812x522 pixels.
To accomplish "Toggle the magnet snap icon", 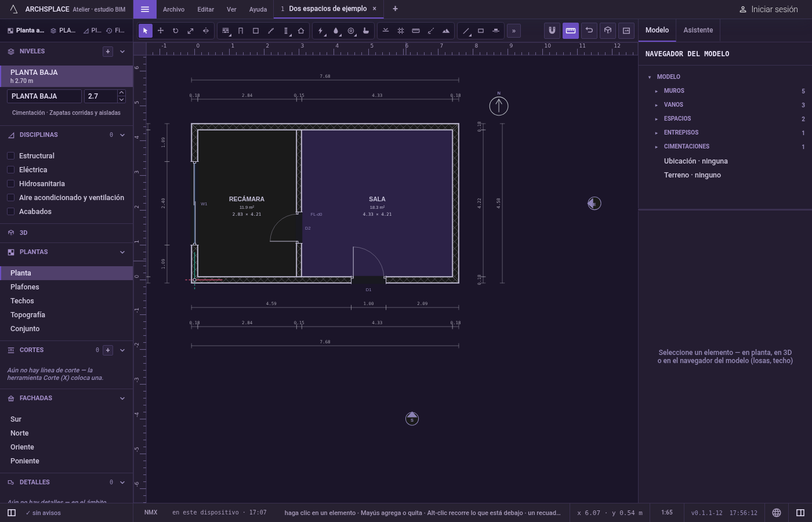I will tap(552, 31).
